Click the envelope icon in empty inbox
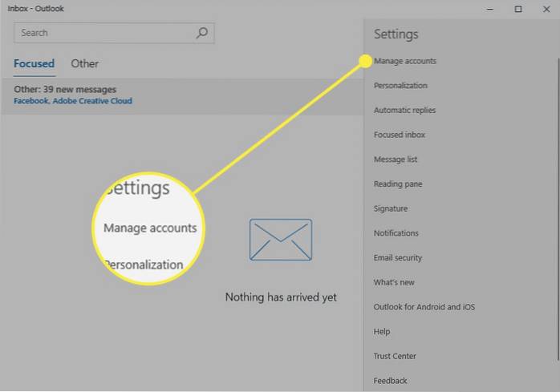 280,239
